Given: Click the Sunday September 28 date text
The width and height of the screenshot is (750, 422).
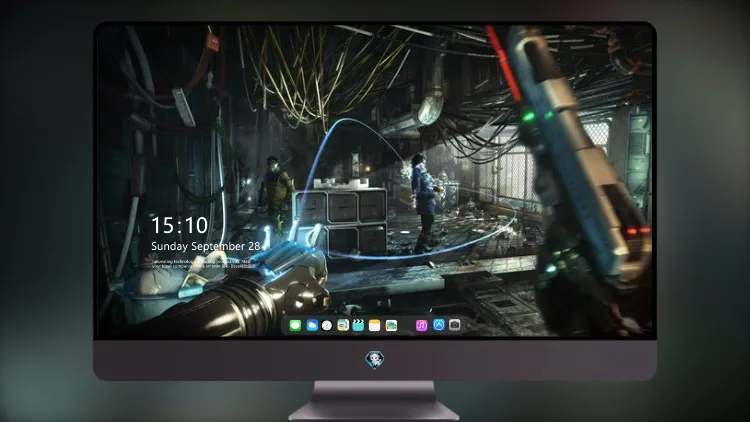Looking at the screenshot, I should 206,246.
